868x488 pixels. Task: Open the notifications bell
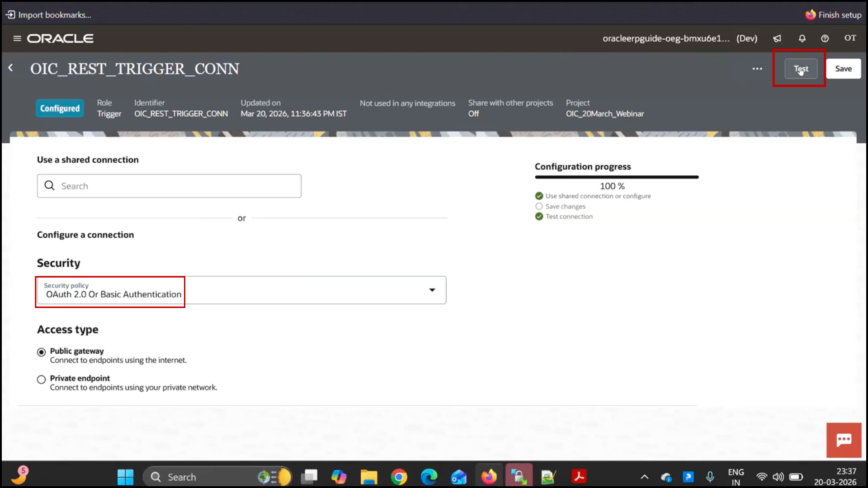(802, 38)
